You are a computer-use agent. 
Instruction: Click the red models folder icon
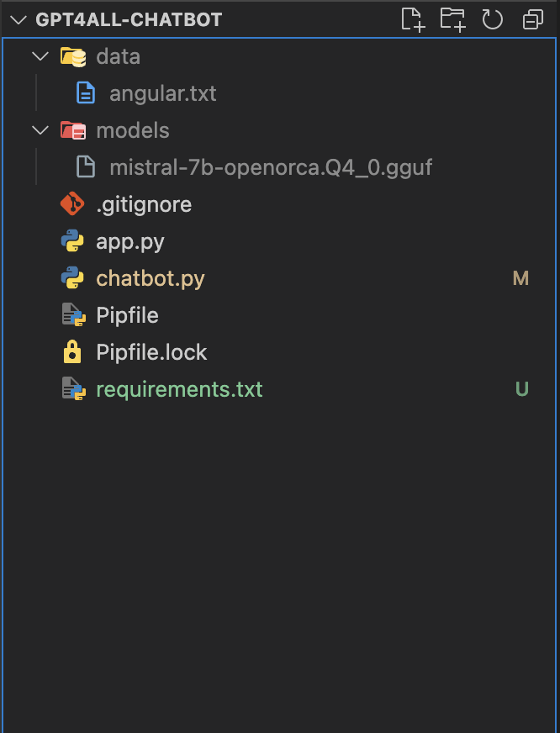click(73, 130)
